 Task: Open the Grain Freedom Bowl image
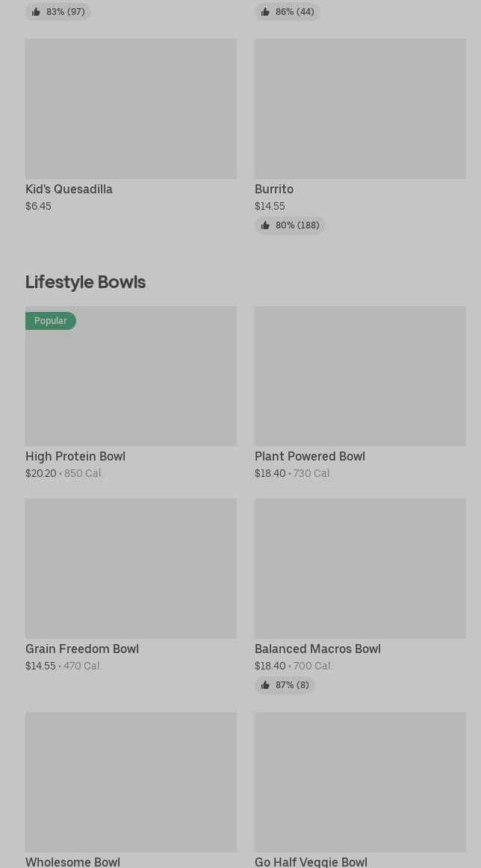click(x=131, y=569)
